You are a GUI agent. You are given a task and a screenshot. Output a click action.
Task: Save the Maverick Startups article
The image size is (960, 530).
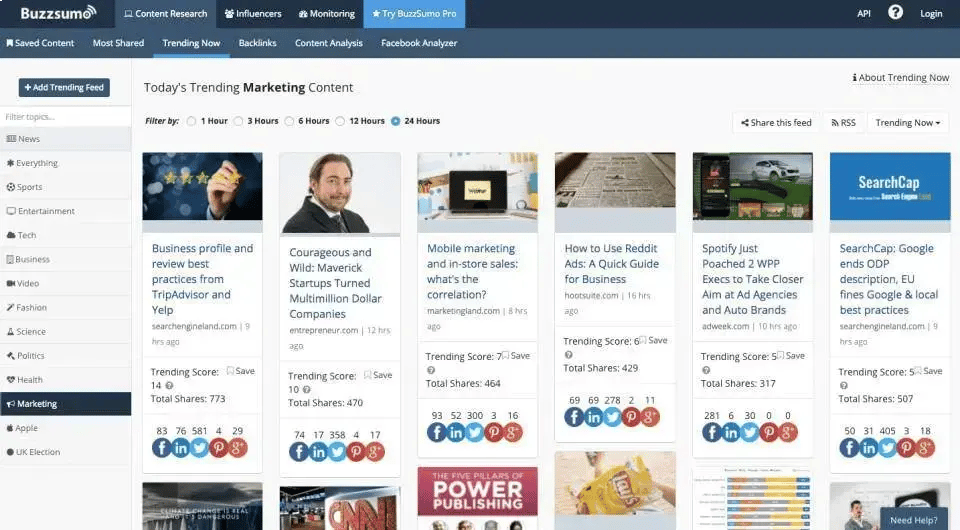click(378, 375)
